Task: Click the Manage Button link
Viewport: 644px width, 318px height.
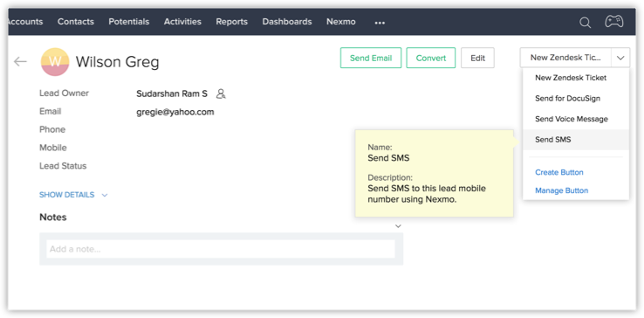Action: click(x=561, y=190)
